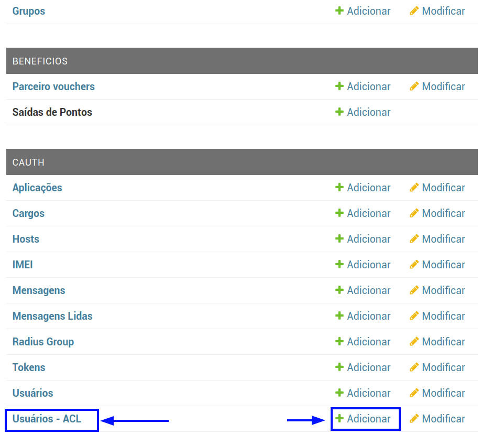Screen dimensions: 504x435
Task: Click the green plus icon for Grupos
Action: click(339, 11)
